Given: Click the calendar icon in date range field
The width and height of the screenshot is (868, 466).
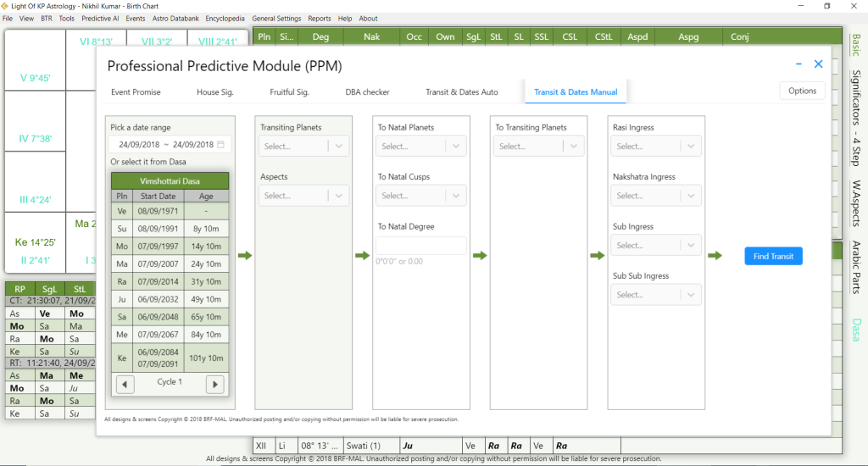Looking at the screenshot, I should click(x=220, y=145).
